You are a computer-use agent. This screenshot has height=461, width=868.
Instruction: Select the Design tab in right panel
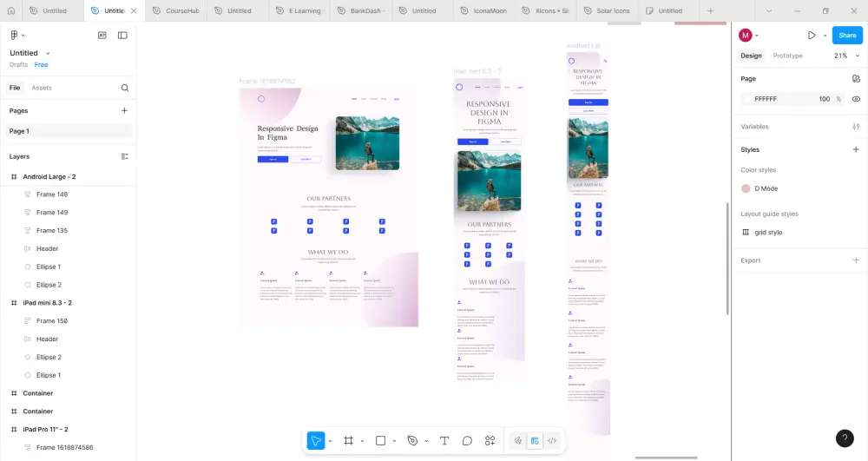751,56
